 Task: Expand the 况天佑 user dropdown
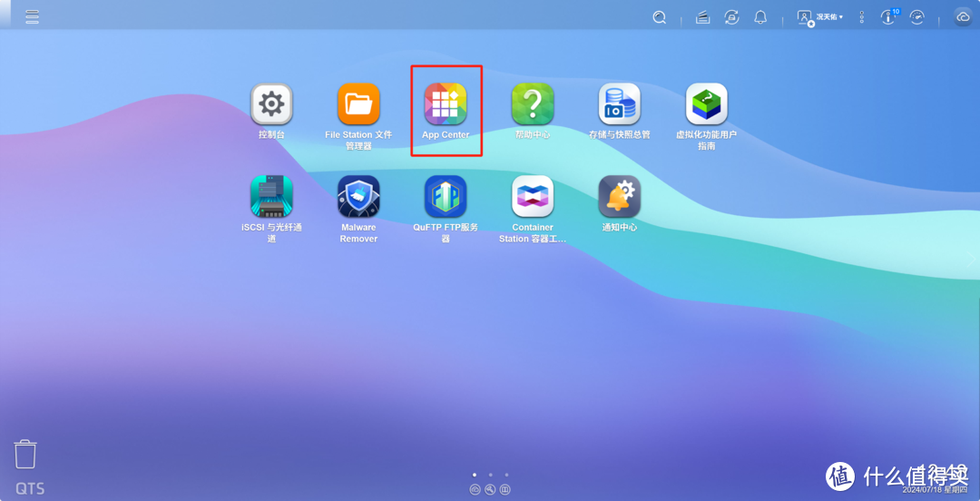pyautogui.click(x=820, y=17)
